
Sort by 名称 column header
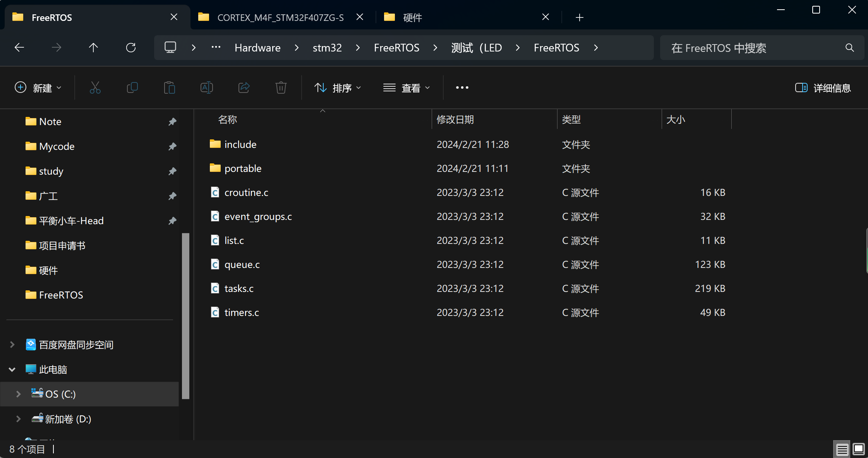pyautogui.click(x=228, y=120)
